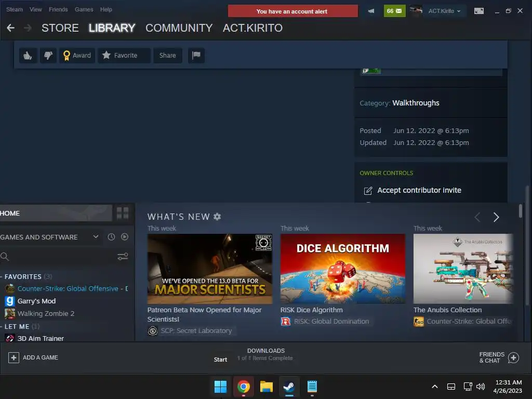
Task: Click the Walkthroughs category link
Action: 416,103
